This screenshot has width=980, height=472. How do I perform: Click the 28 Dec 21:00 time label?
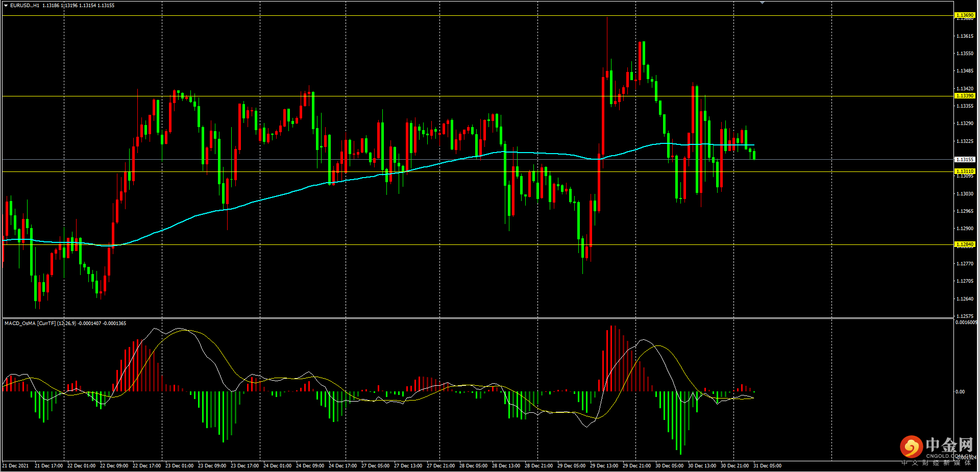click(x=539, y=466)
